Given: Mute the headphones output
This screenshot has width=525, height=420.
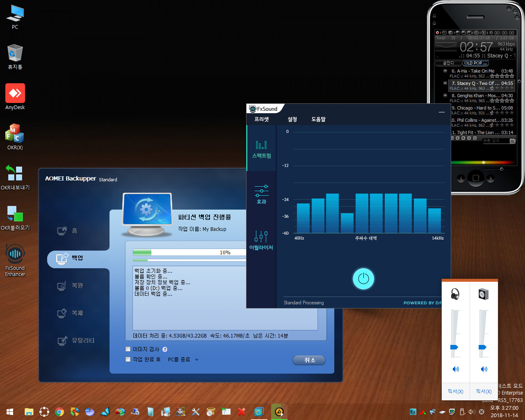Looking at the screenshot, I should click(x=456, y=369).
